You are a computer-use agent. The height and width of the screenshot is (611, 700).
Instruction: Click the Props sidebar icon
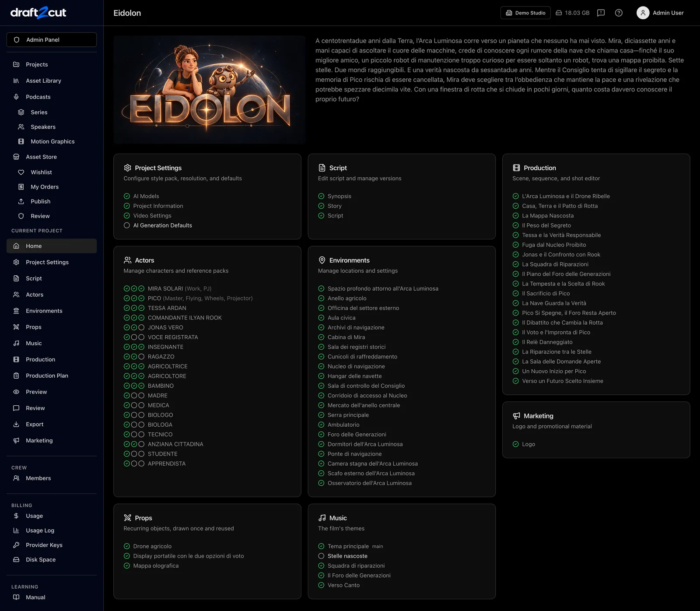(x=16, y=327)
